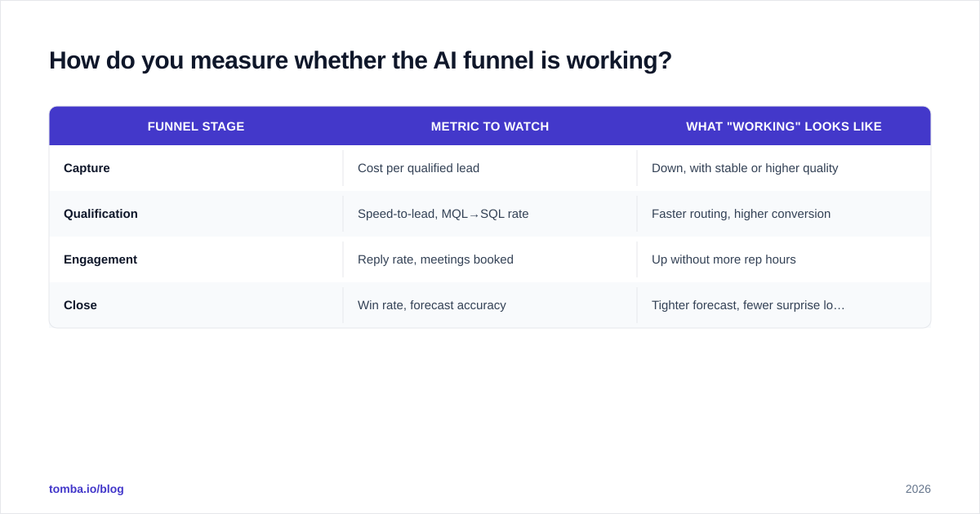Click the "Reply rate, meetings booked" cell
Screen dimensions: 980x514
[x=490, y=259]
